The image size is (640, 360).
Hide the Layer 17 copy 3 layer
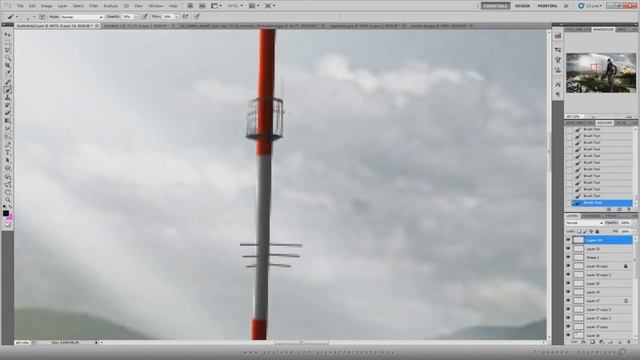(x=568, y=309)
